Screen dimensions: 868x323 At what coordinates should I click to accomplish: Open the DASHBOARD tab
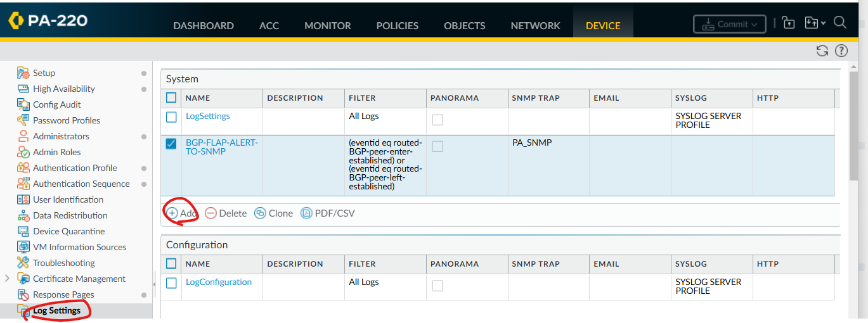(x=204, y=26)
